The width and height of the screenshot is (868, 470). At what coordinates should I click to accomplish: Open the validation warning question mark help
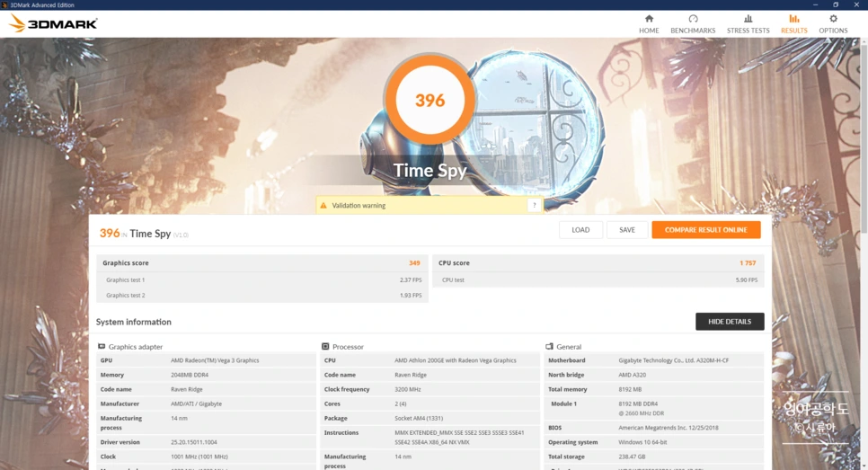coord(535,206)
